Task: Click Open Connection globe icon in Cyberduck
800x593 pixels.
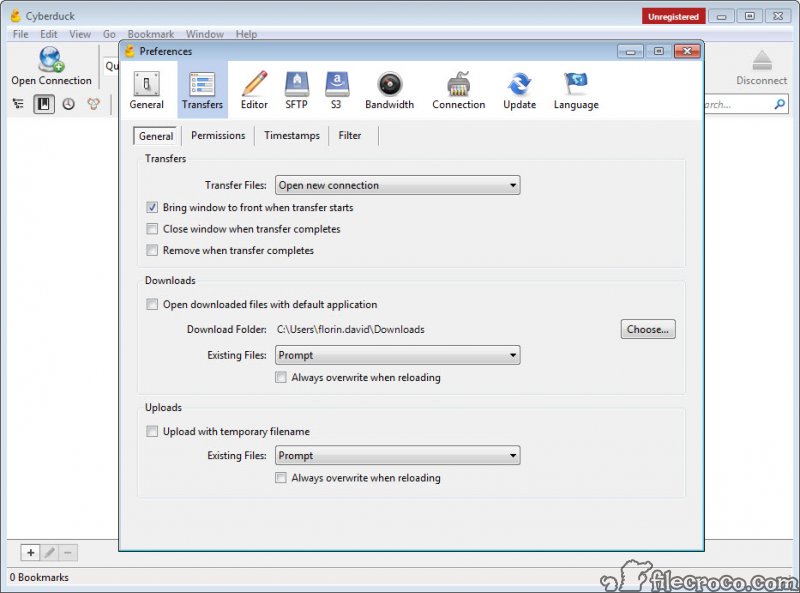Action: [51, 59]
